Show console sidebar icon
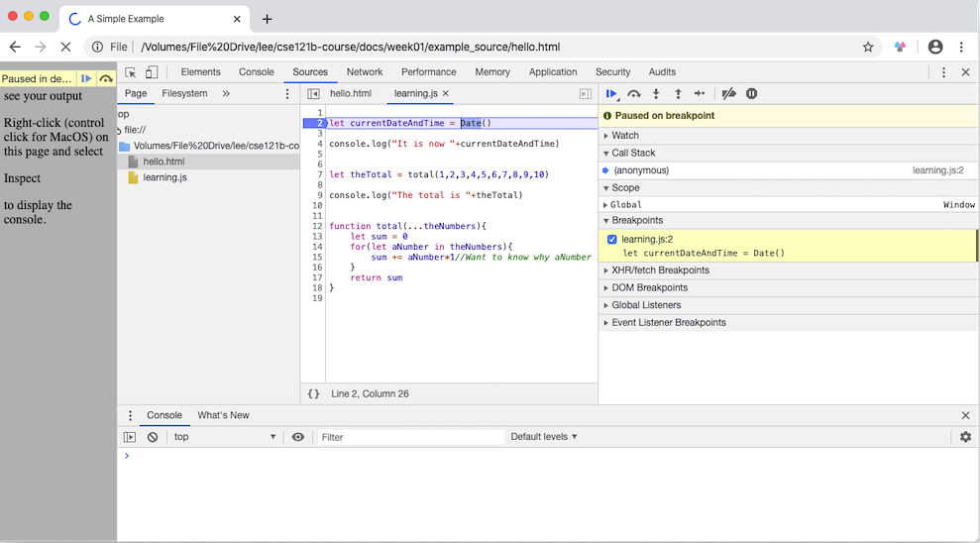980x543 pixels. (130, 437)
